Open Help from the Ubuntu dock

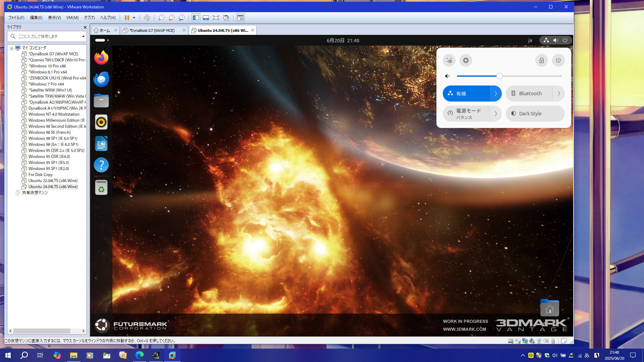pyautogui.click(x=101, y=165)
